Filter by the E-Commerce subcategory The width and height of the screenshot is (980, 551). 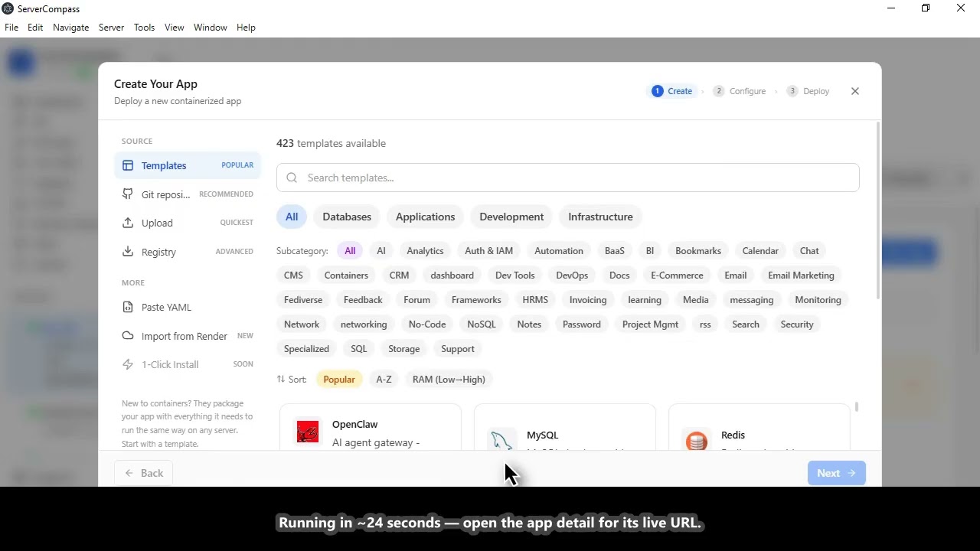pyautogui.click(x=677, y=275)
